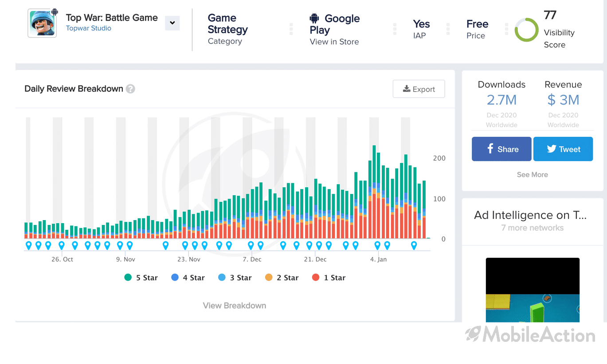Click See More under share buttons
Viewport: 607px width, 364px height.
tap(532, 174)
